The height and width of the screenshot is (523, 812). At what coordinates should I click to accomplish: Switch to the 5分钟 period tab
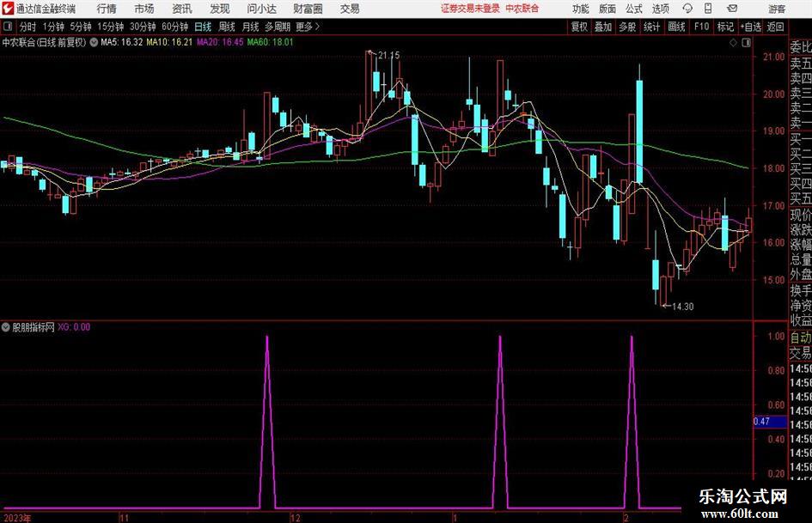[x=81, y=27]
